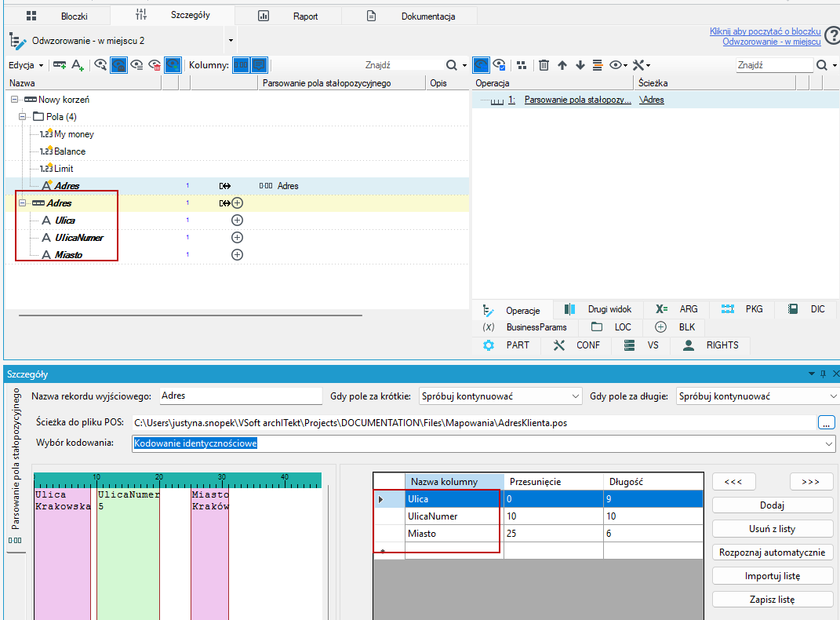Click the browse '...' button for POS file path

tap(827, 423)
